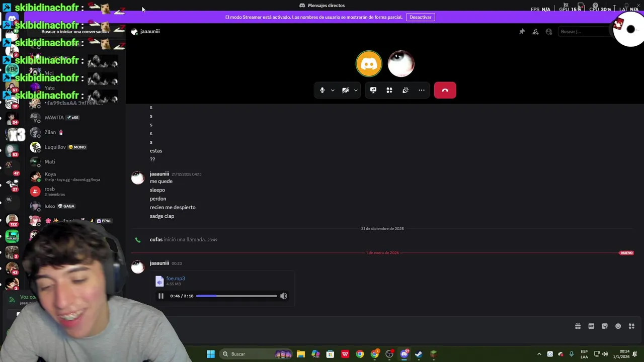Click the ESP LAA language indicator
This screenshot has width=644, height=362.
pos(584,354)
